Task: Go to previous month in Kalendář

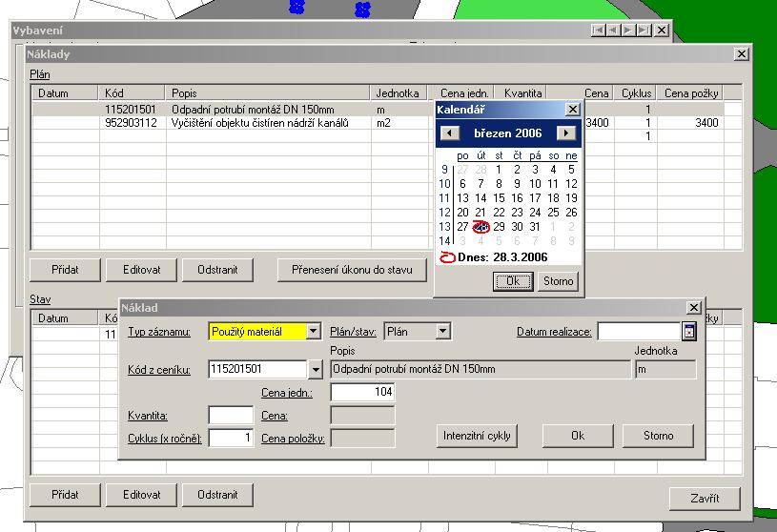Action: pos(449,133)
